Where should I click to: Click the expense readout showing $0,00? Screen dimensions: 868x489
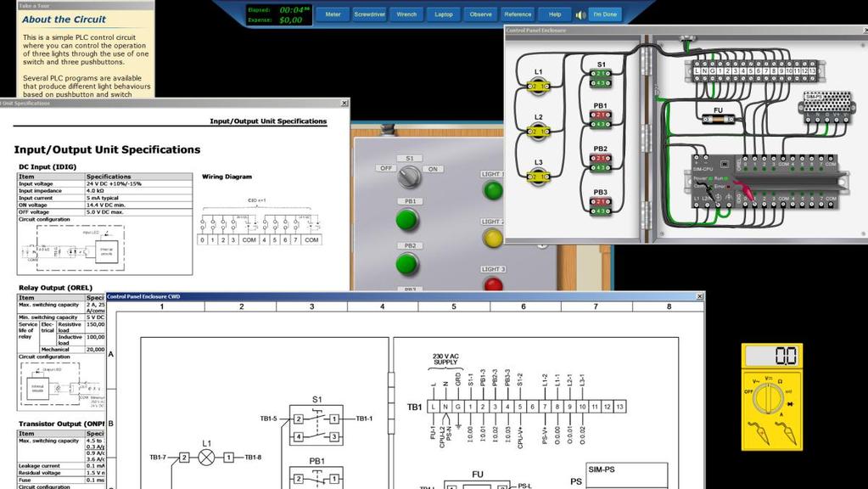tap(291, 20)
